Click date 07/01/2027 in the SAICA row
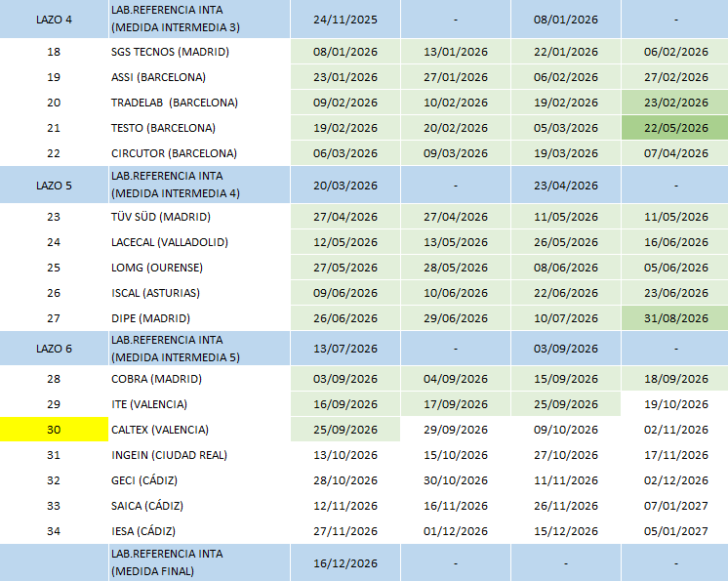 [675, 506]
